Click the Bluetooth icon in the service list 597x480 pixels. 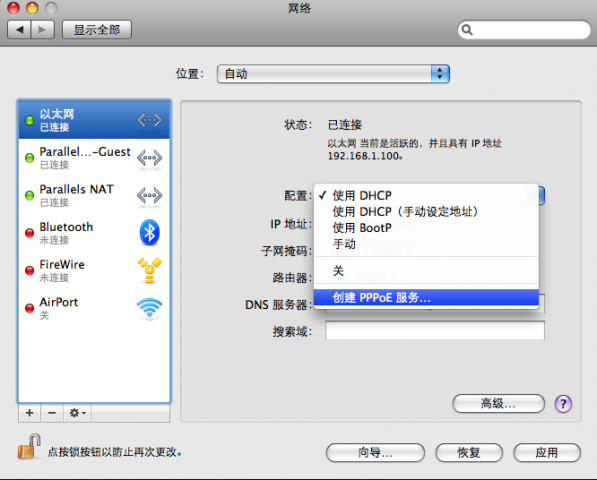149,232
